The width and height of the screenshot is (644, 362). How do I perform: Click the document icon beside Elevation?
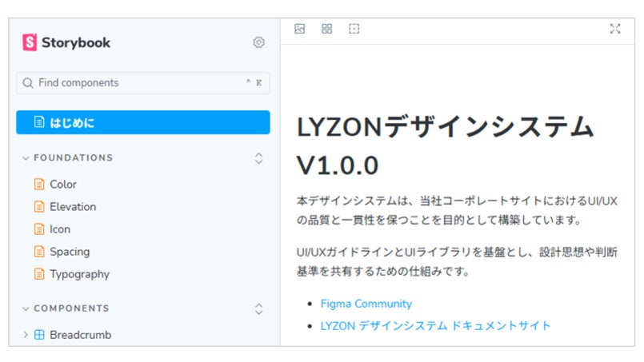(39, 207)
